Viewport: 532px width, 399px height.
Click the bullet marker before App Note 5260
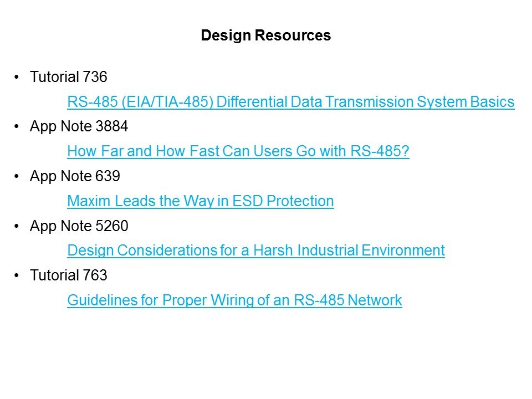(x=18, y=226)
